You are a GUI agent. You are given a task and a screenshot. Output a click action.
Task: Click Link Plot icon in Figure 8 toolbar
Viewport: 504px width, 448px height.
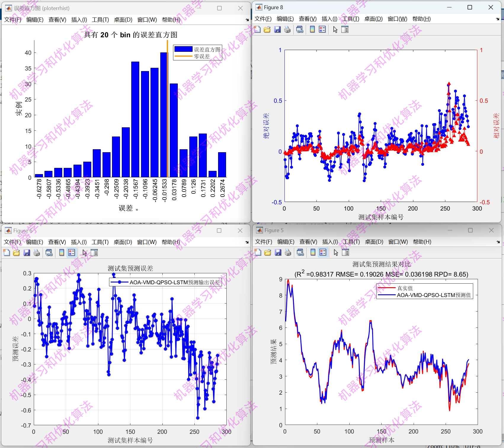coord(300,29)
